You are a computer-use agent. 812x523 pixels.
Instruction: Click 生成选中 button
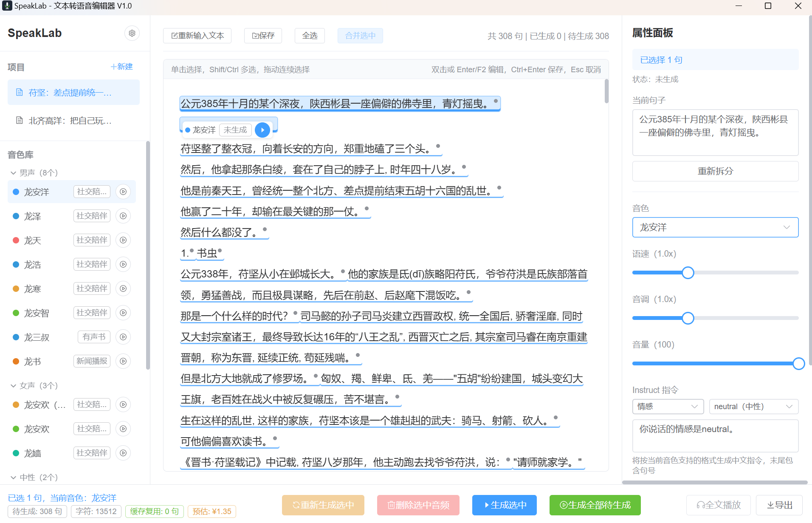pyautogui.click(x=505, y=505)
